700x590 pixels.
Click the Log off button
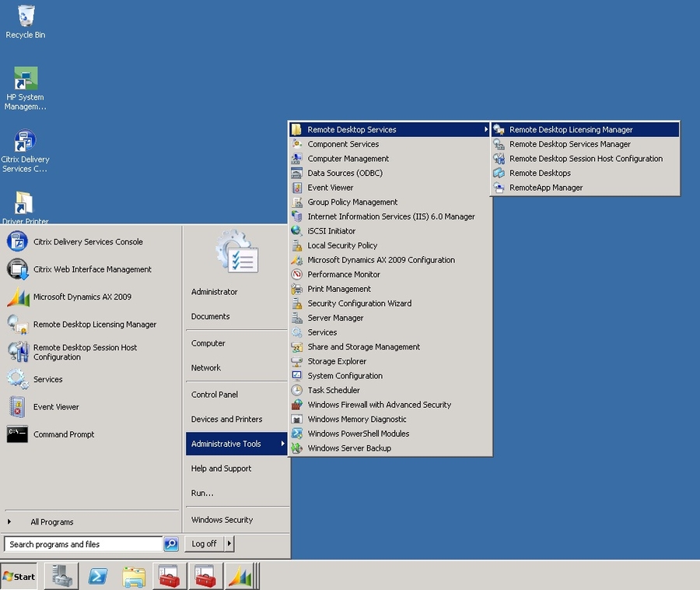(x=204, y=544)
